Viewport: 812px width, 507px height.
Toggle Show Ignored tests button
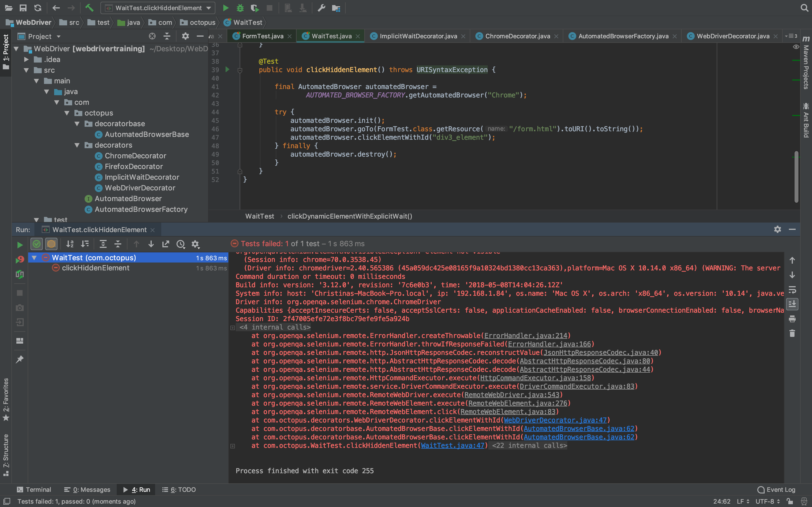click(x=51, y=244)
